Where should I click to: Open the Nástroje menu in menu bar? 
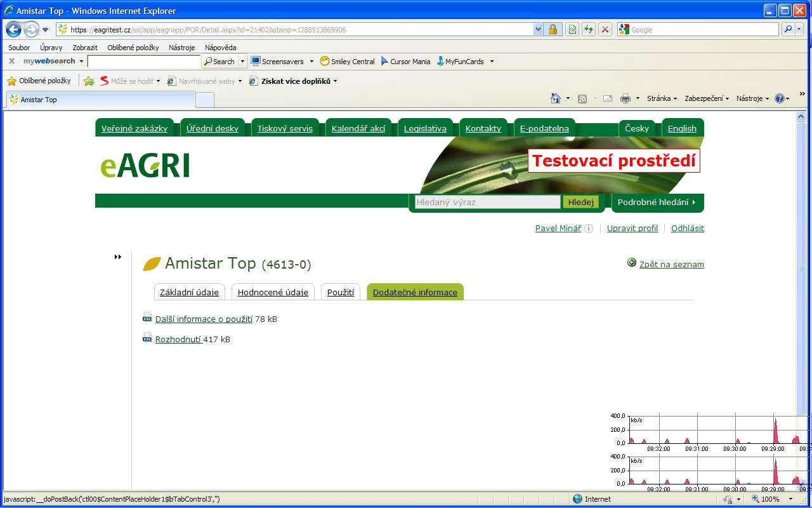(x=182, y=48)
